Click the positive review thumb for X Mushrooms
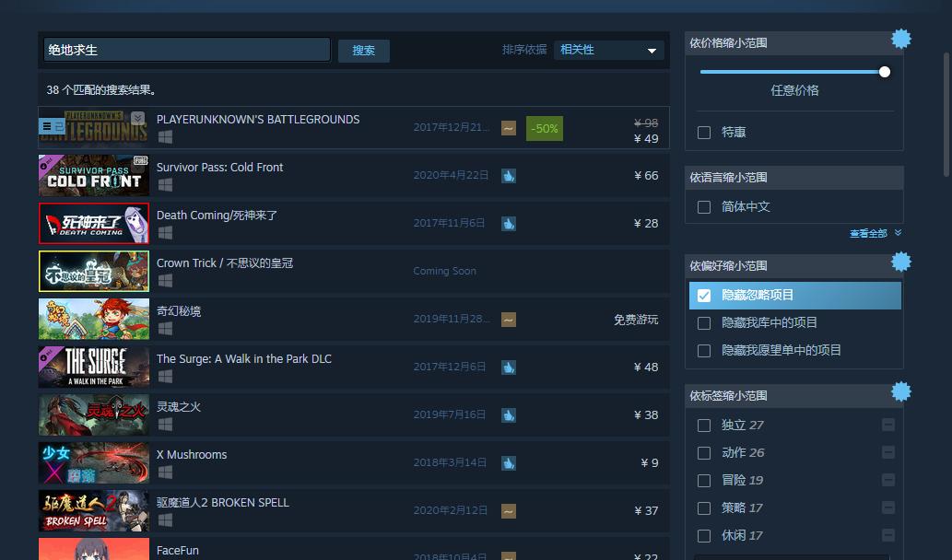The height and width of the screenshot is (560, 952). (x=509, y=463)
